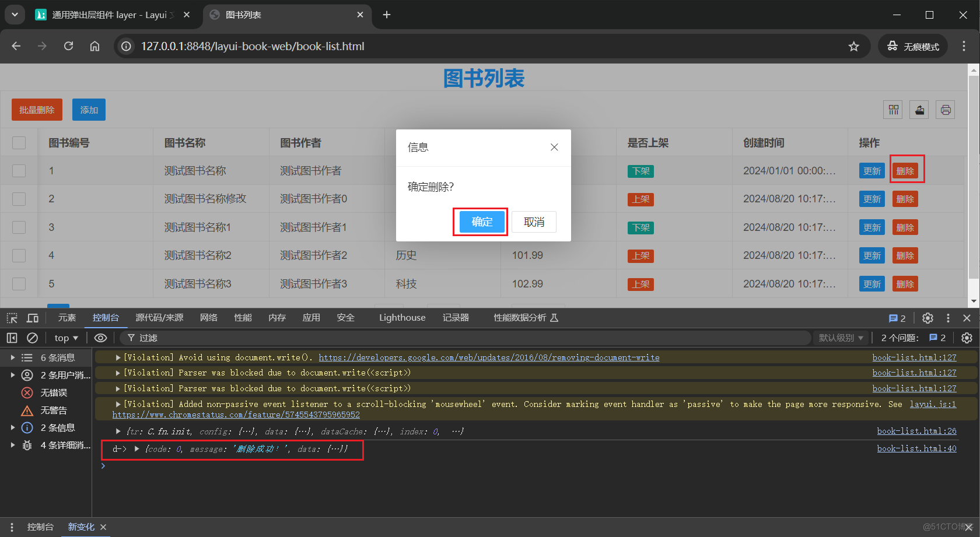The image size is (980, 537).
Task: Open the Chrome three-dot menu
Action: 964,46
